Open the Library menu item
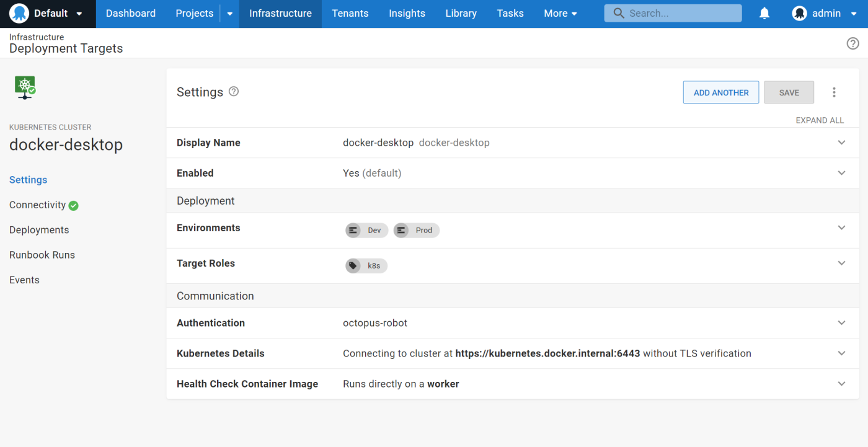 tap(461, 13)
